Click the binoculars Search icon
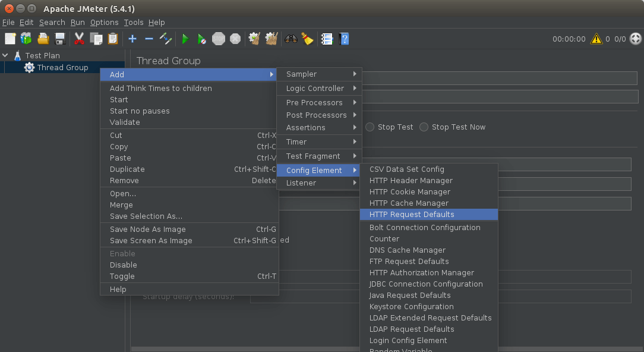 pos(291,39)
